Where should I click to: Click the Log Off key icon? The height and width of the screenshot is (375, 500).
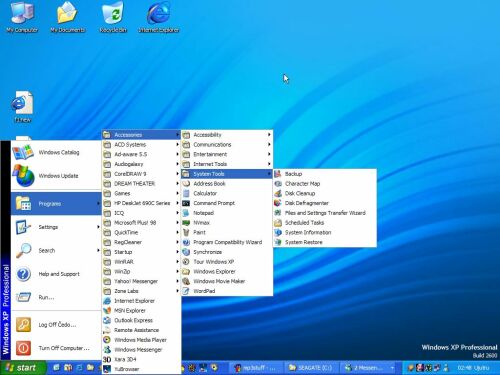click(23, 324)
